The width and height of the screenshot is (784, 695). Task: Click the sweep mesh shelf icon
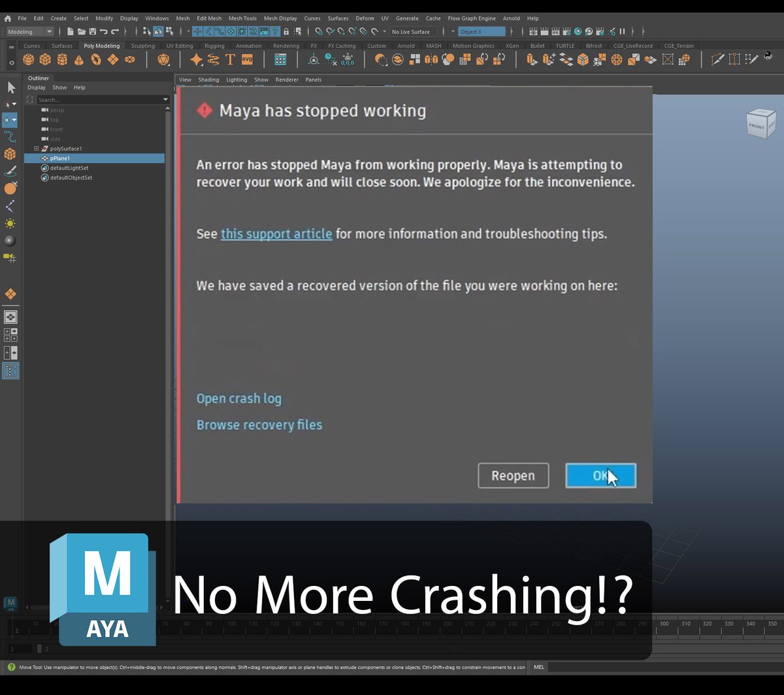[x=214, y=59]
